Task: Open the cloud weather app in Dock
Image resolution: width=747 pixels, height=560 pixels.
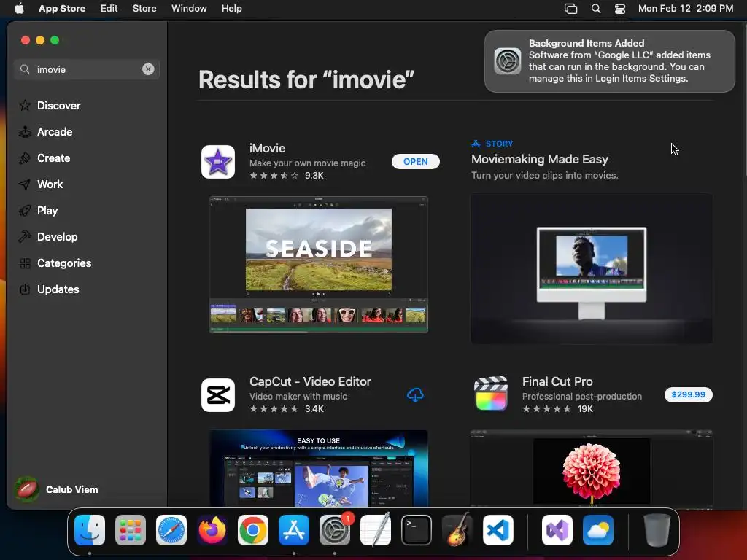Action: tap(598, 530)
